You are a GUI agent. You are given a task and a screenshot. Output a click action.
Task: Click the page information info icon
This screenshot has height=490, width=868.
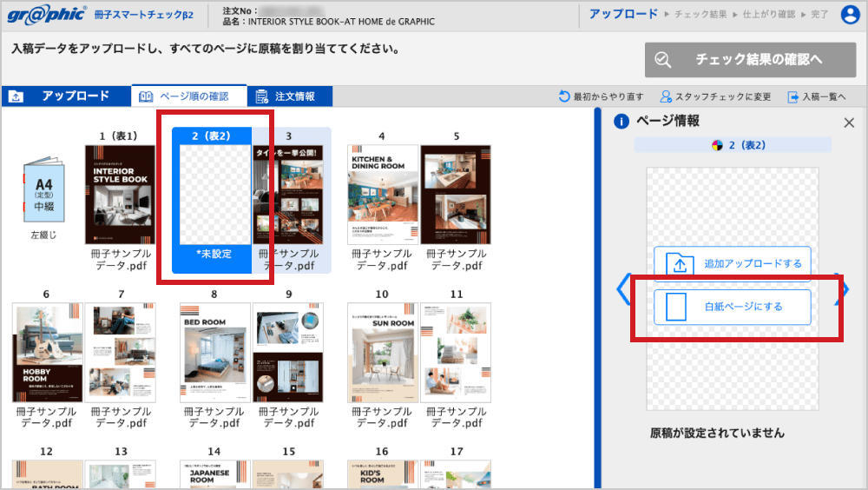pyautogui.click(x=621, y=122)
